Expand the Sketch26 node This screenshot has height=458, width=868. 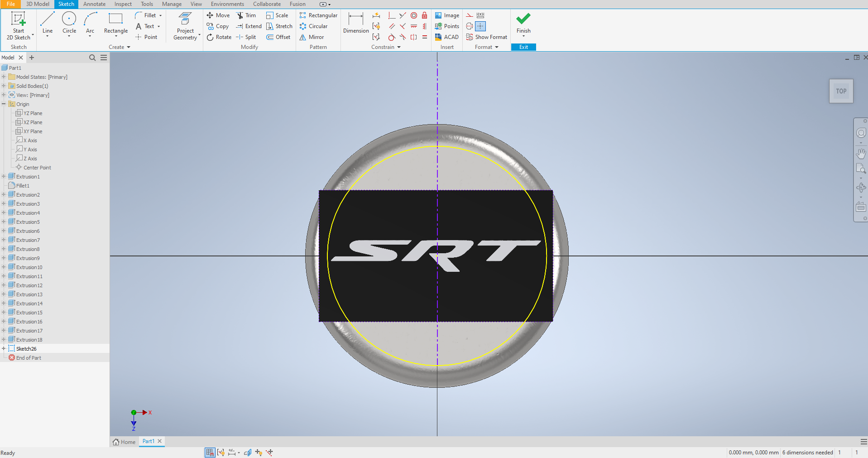click(4, 349)
